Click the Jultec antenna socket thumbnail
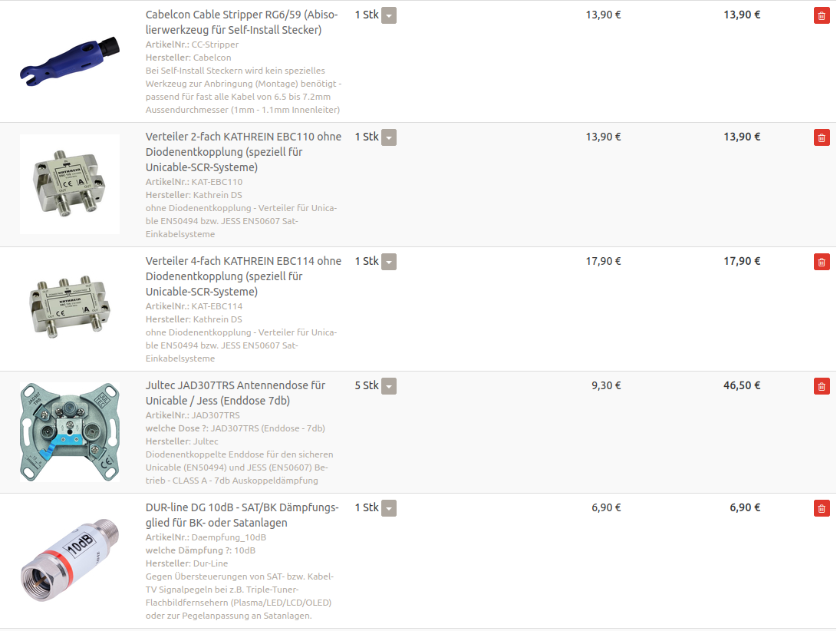 pos(70,431)
